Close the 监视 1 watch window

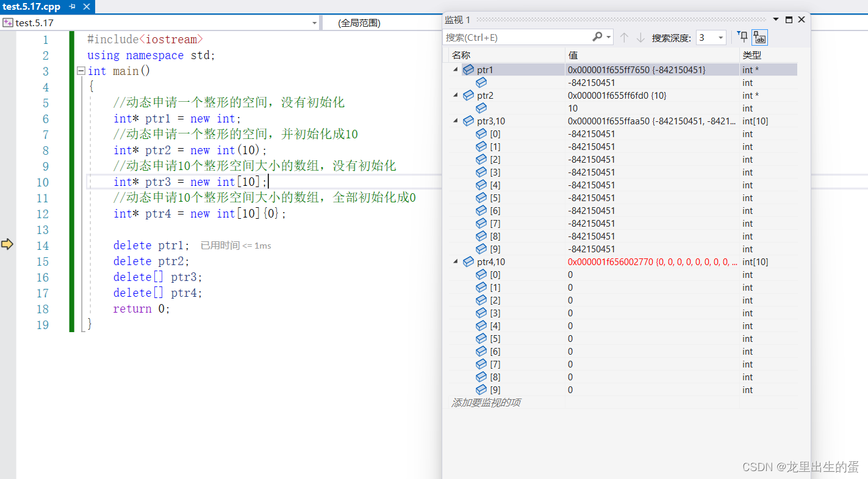click(802, 20)
